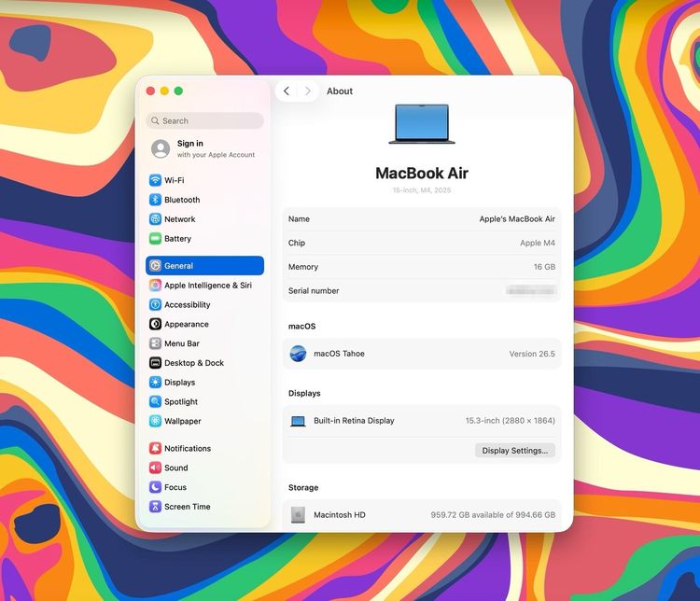Click the Built-in Retina Display label
The image size is (700, 601).
(354, 421)
